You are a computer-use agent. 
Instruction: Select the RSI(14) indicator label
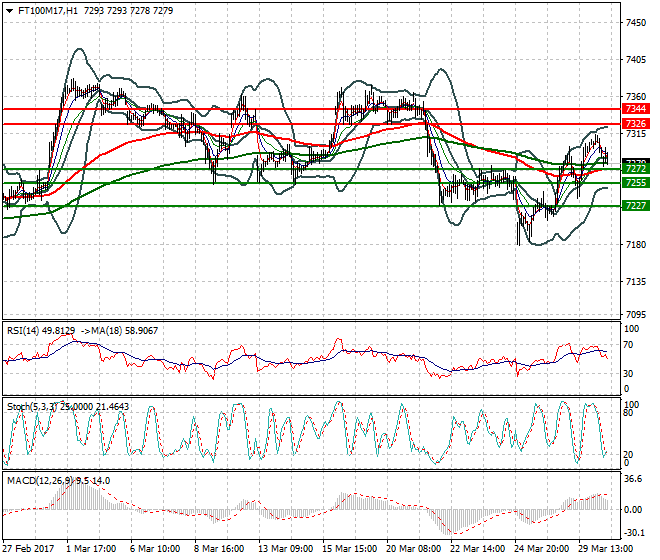(23, 331)
